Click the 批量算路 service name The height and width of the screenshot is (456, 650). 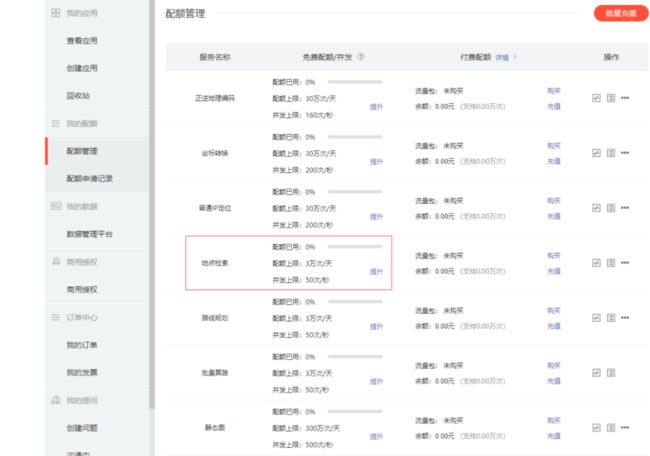pyautogui.click(x=215, y=373)
